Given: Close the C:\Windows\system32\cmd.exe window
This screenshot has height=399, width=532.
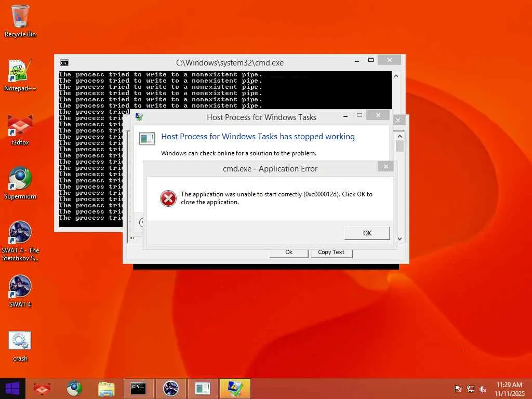Looking at the screenshot, I should [390, 60].
